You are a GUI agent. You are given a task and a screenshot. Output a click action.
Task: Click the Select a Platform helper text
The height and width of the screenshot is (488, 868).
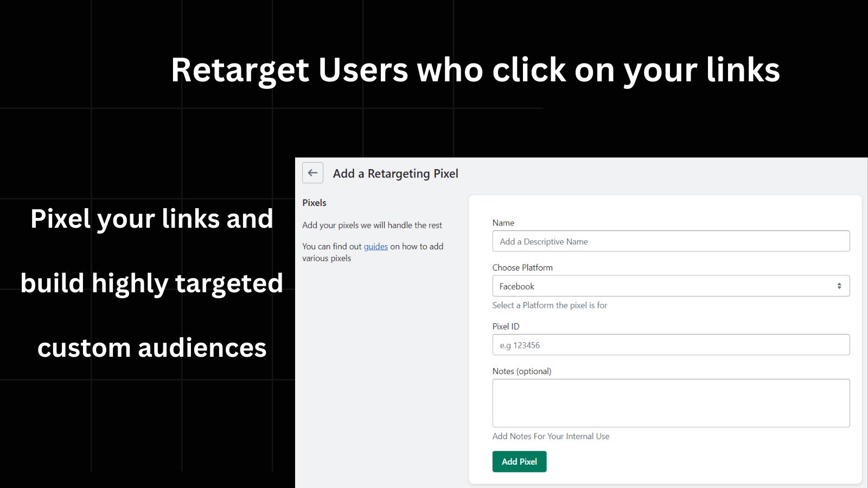(550, 305)
